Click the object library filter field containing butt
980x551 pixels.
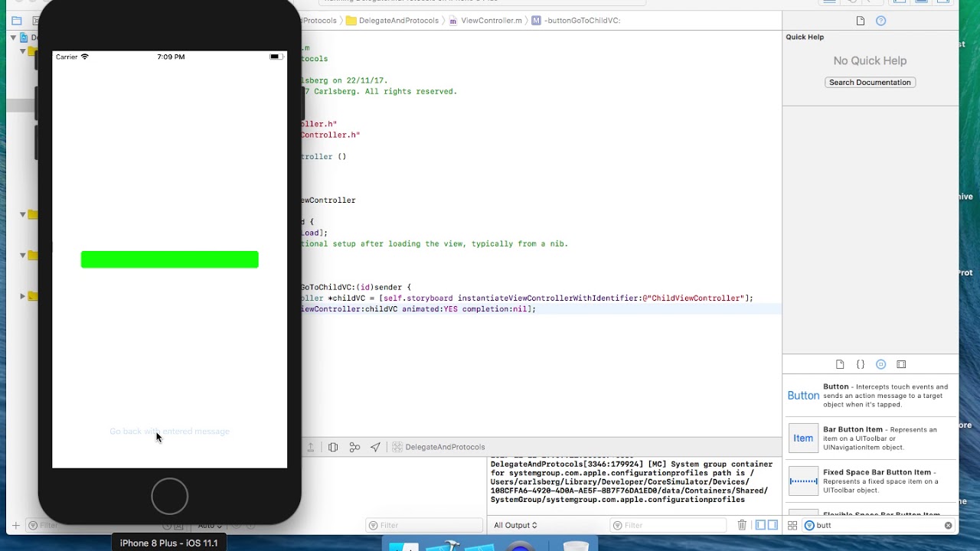[879, 525]
